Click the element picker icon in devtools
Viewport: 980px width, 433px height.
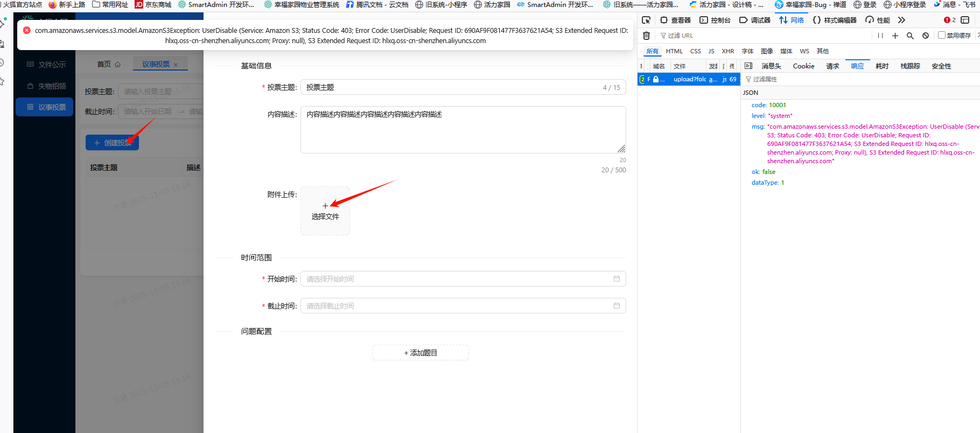pyautogui.click(x=646, y=20)
